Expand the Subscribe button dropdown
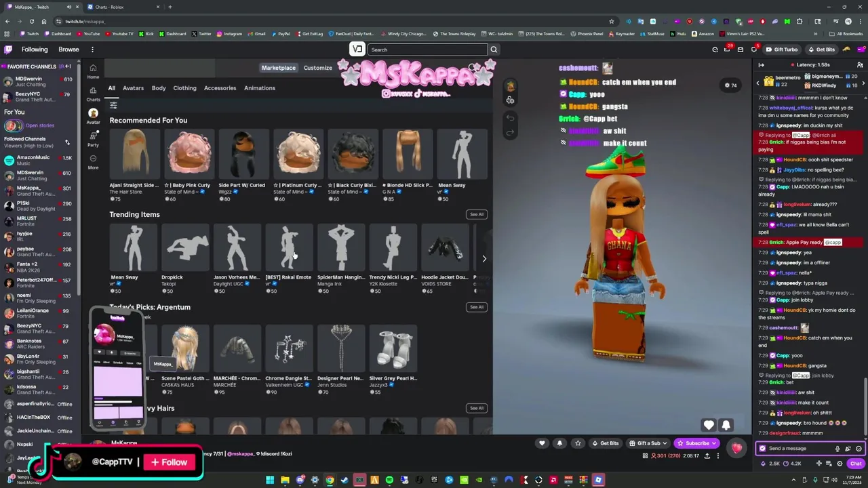This screenshot has width=868, height=488. (x=714, y=443)
